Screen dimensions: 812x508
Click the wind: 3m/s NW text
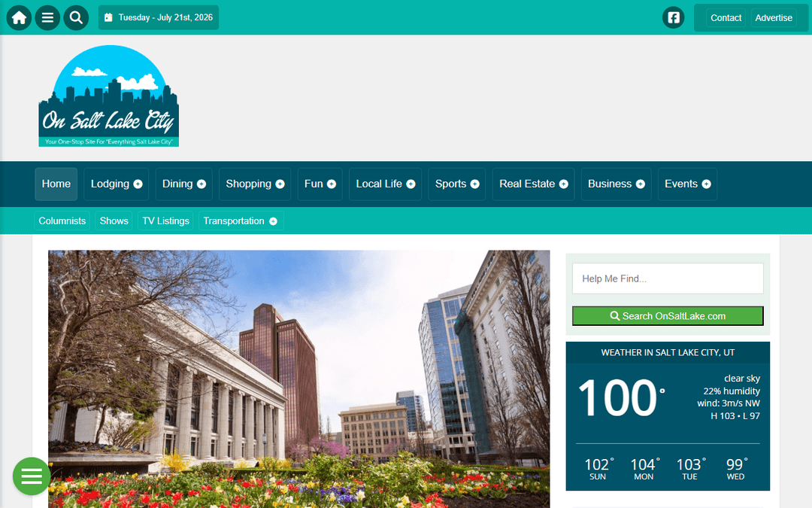(728, 403)
